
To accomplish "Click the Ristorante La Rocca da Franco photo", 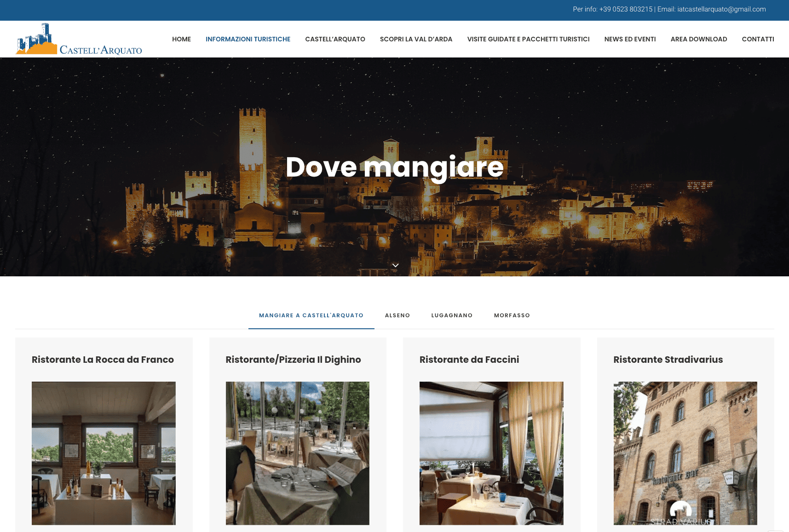I will [104, 453].
